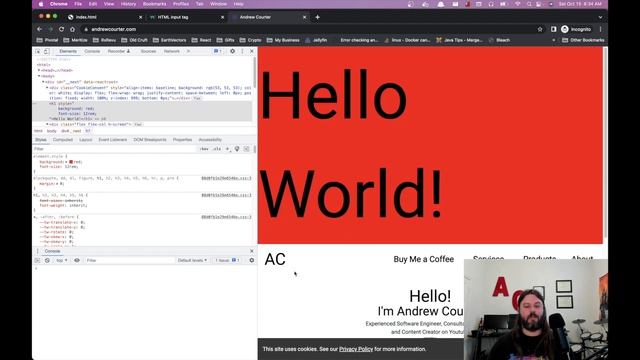Screen dimensions: 640x360
Task: Show more DevTools tabs with the chevron
Action: coord(188,51)
